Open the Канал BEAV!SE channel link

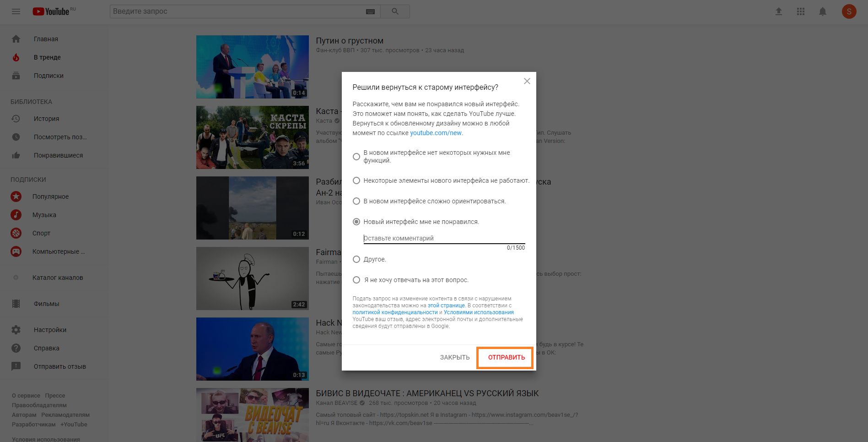[337, 403]
